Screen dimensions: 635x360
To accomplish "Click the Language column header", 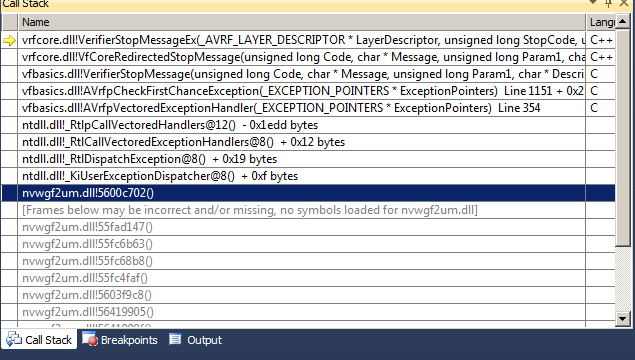I will pyautogui.click(x=601, y=22).
